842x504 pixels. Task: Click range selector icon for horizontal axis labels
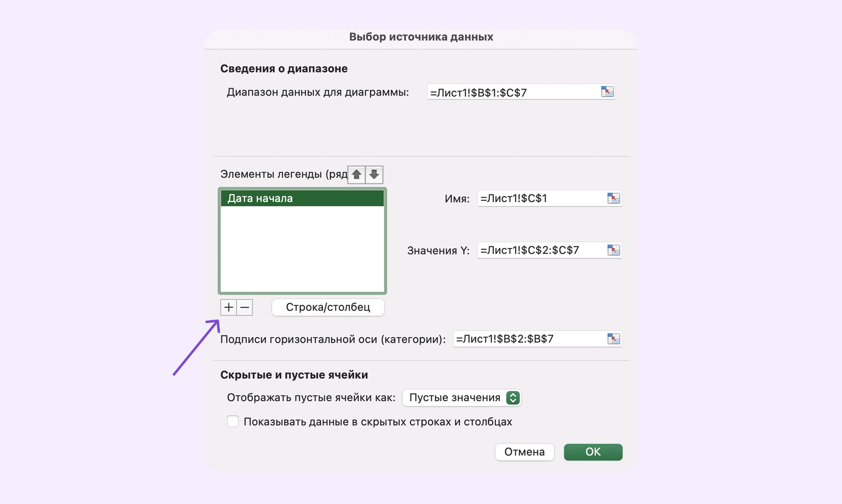pyautogui.click(x=613, y=339)
